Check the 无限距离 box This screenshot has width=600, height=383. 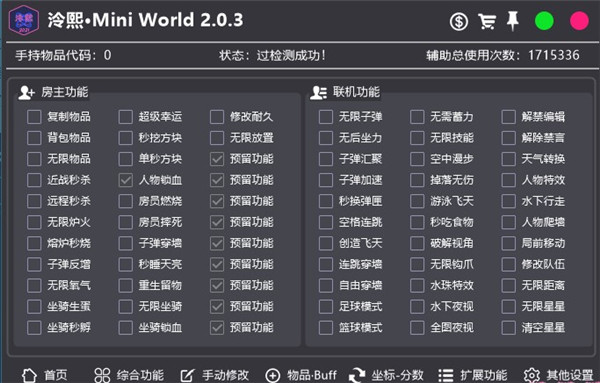coord(509,285)
